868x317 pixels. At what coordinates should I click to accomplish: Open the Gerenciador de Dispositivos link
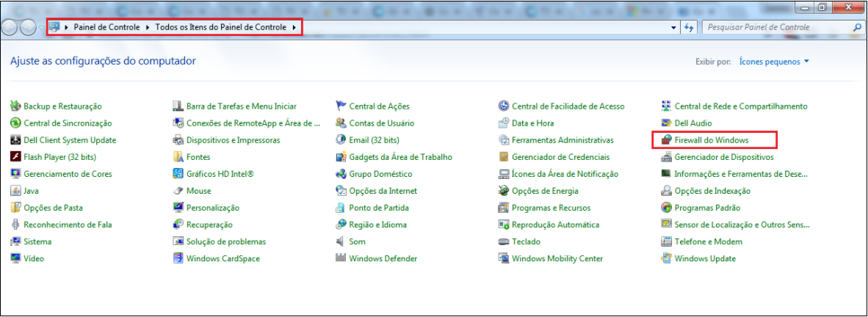click(x=724, y=157)
